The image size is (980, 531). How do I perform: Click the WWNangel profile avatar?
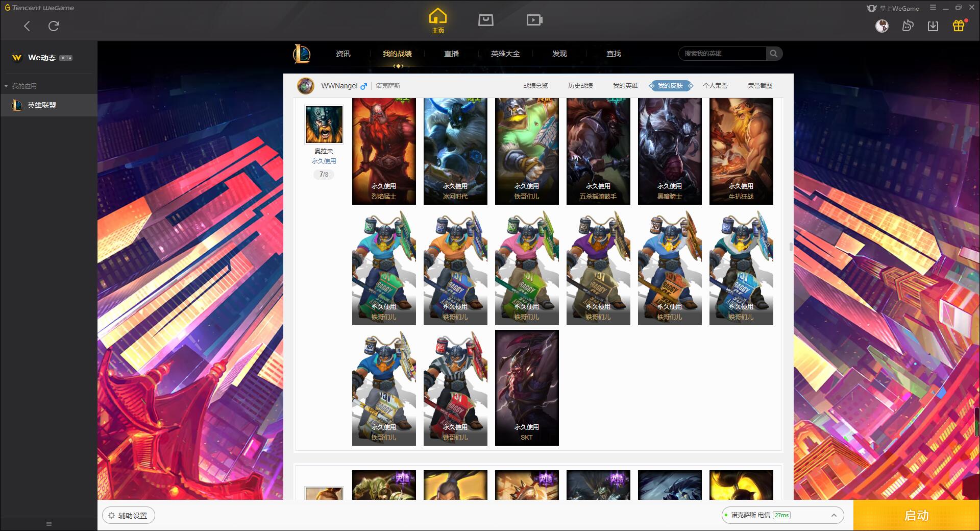(x=306, y=86)
